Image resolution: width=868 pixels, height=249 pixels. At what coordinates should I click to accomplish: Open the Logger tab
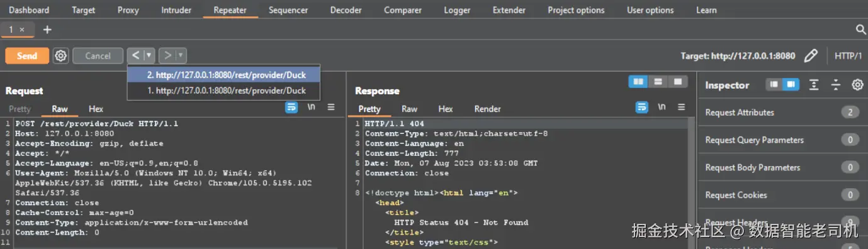(x=457, y=10)
